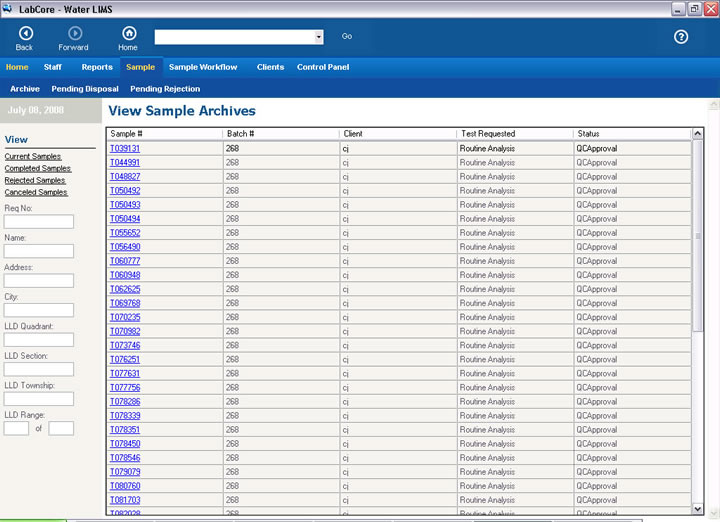Expand the address dropdown arrow in toolbar
The height and width of the screenshot is (522, 720).
point(319,37)
